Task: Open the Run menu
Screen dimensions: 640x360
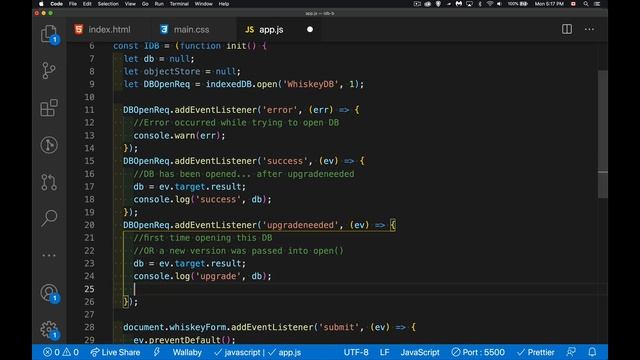Action: pyautogui.click(x=159, y=4)
